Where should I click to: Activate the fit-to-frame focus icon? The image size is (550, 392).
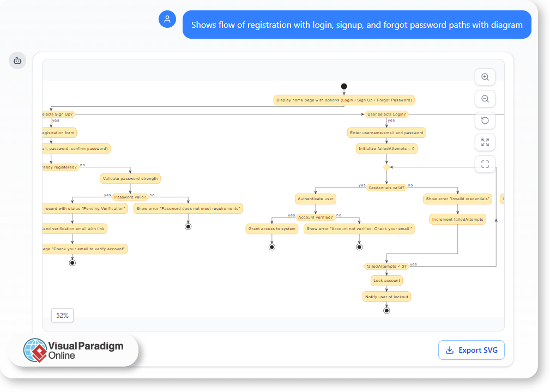485,164
